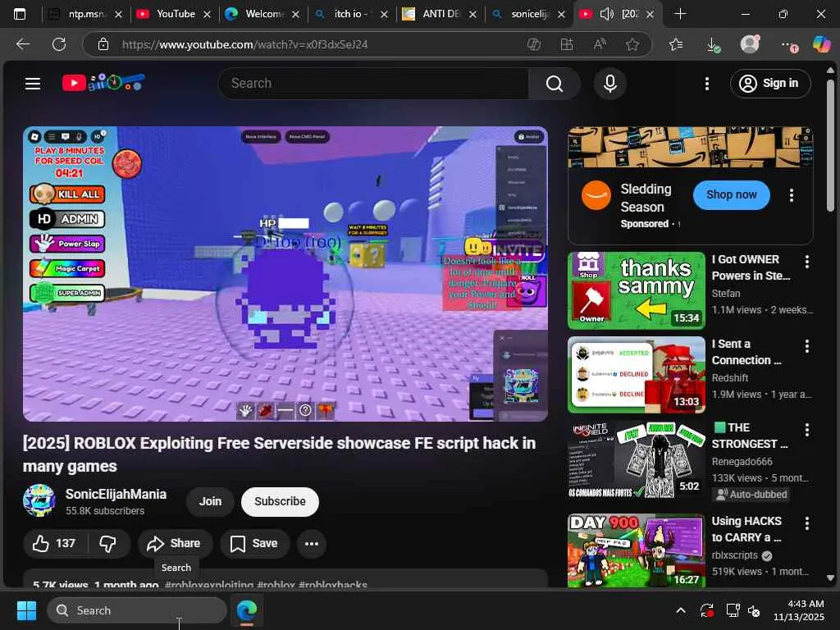Open YouTube settings three-dot menu

coord(706,84)
